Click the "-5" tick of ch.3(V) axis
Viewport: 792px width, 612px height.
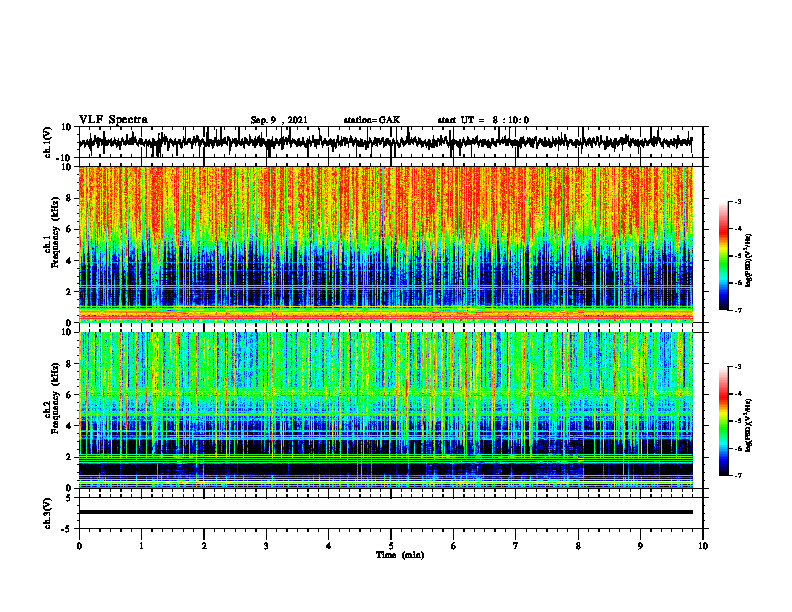point(68,529)
